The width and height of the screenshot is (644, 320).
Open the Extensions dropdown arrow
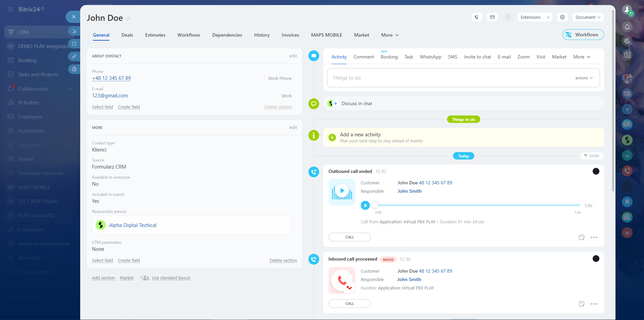click(x=548, y=17)
